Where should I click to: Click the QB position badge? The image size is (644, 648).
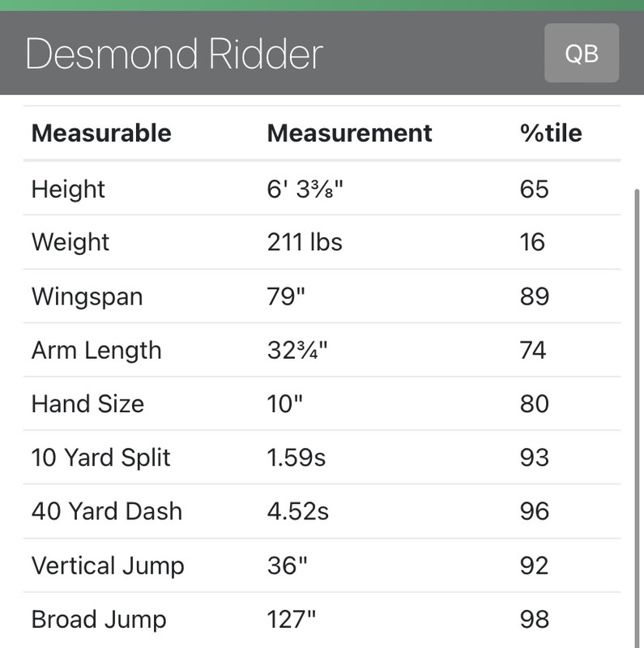(x=582, y=53)
